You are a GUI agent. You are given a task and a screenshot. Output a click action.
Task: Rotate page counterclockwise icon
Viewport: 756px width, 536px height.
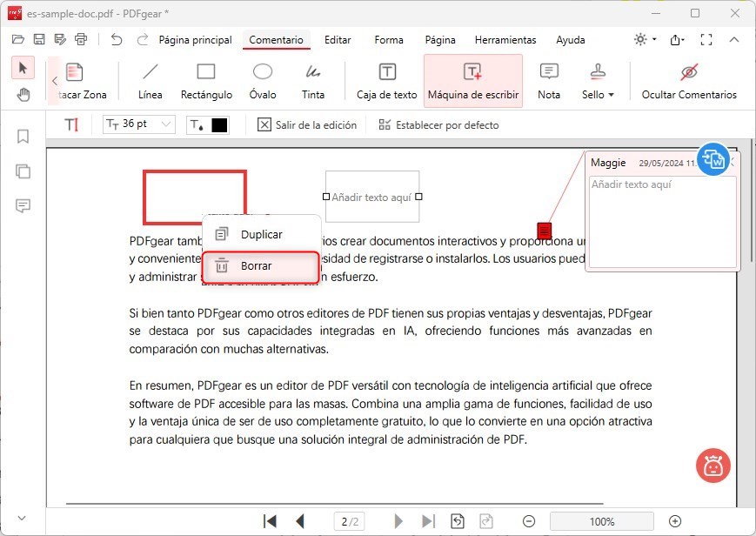tap(457, 521)
